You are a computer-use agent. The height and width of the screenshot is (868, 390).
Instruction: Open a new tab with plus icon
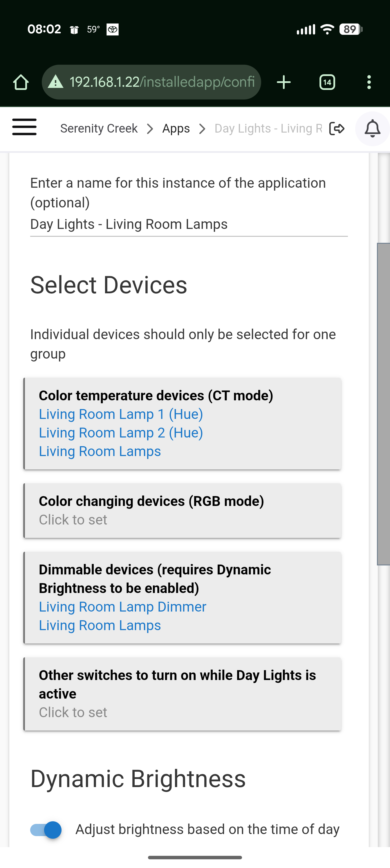284,82
